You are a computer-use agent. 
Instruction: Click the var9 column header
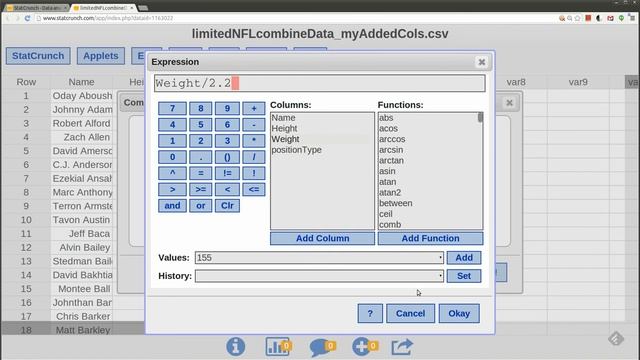(578, 82)
